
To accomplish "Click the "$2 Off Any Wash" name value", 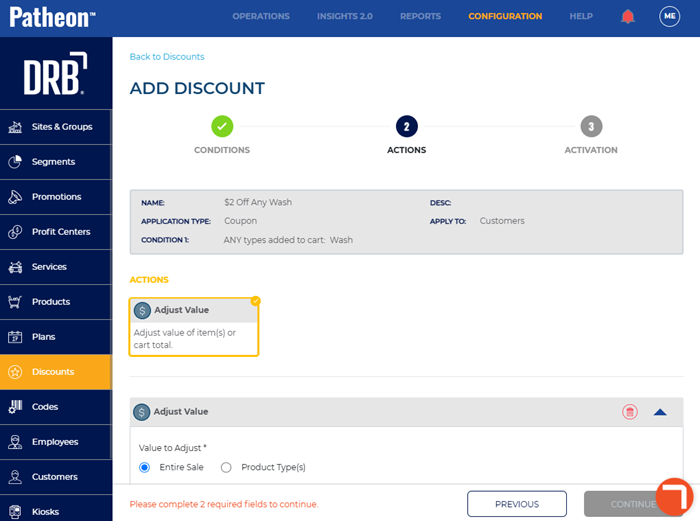I will [258, 202].
